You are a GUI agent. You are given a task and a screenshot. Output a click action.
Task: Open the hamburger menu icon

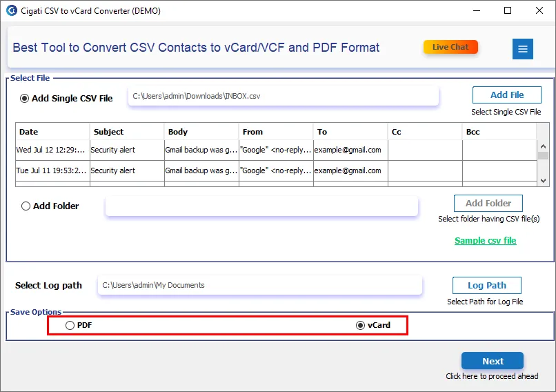coord(522,49)
